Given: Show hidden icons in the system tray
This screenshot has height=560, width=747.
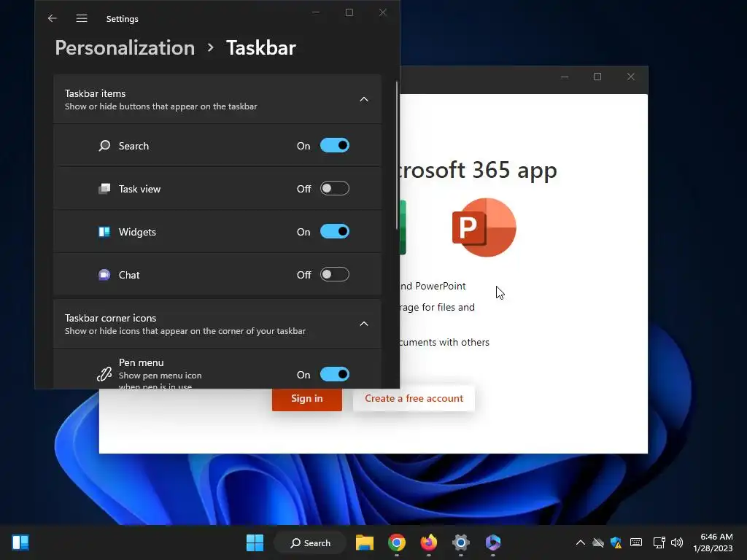Looking at the screenshot, I should tap(580, 542).
